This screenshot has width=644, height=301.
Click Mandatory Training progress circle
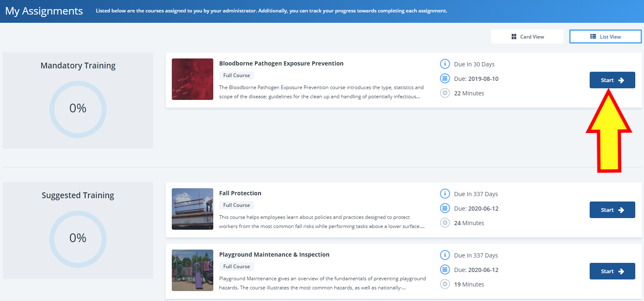point(78,109)
